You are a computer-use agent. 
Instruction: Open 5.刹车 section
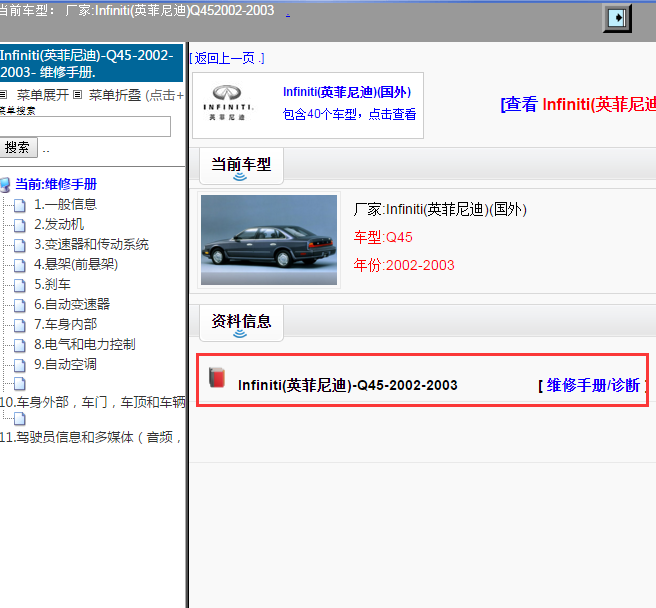coord(52,285)
